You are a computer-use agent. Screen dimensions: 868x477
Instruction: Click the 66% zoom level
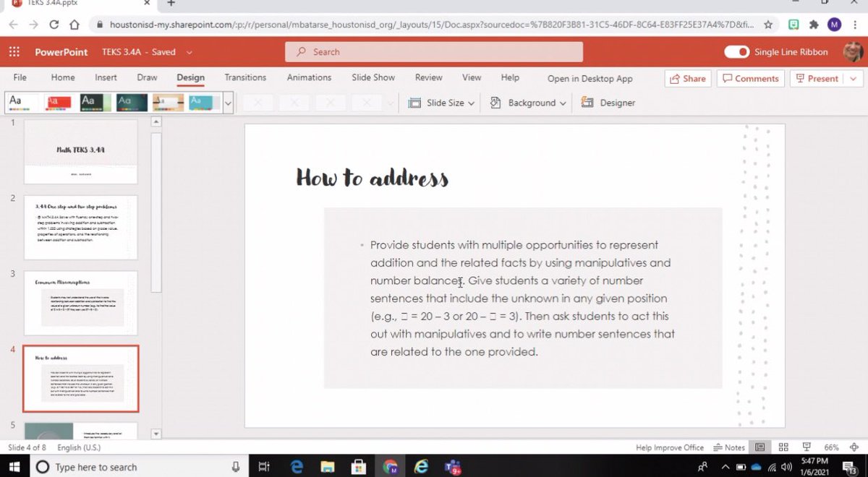[831, 447]
